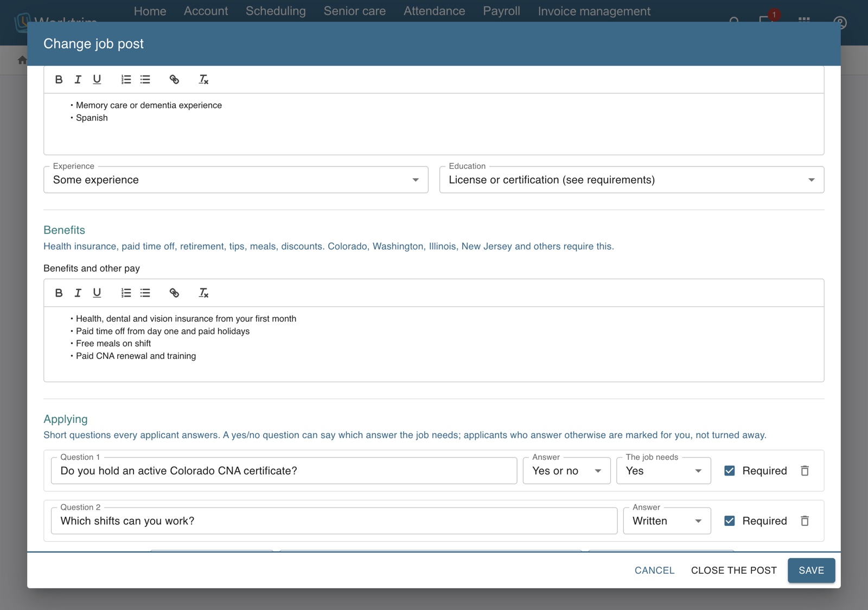This screenshot has width=868, height=610.
Task: Toggle italic in Benefits editor toolbar
Action: [x=78, y=293]
